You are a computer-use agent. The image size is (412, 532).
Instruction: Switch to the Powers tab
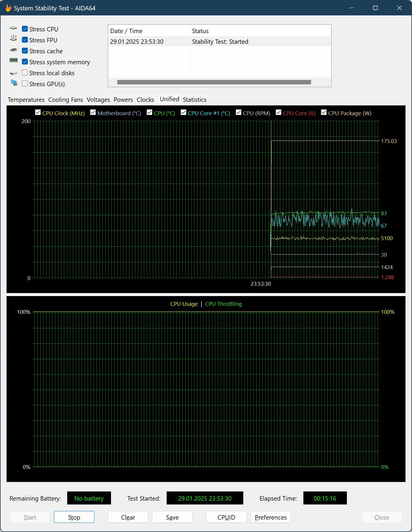[123, 100]
